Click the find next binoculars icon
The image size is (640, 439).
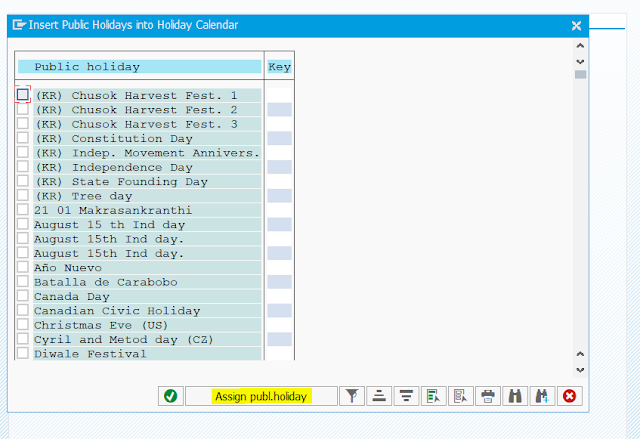tap(542, 396)
